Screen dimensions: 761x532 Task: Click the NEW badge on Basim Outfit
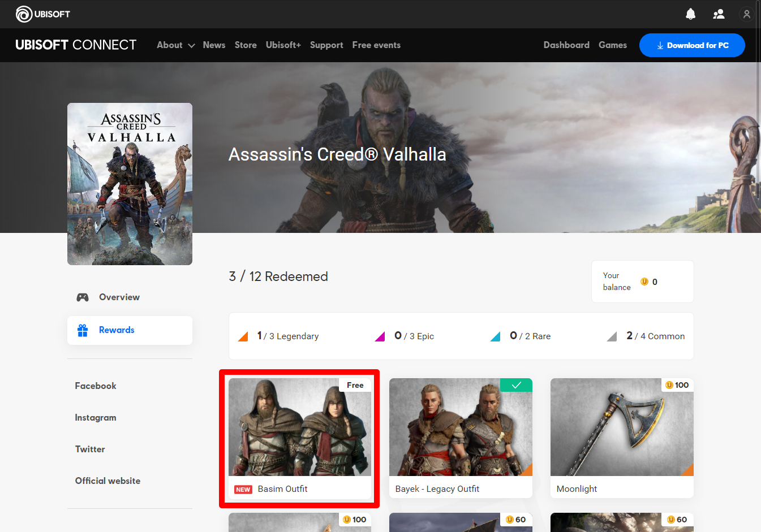243,490
